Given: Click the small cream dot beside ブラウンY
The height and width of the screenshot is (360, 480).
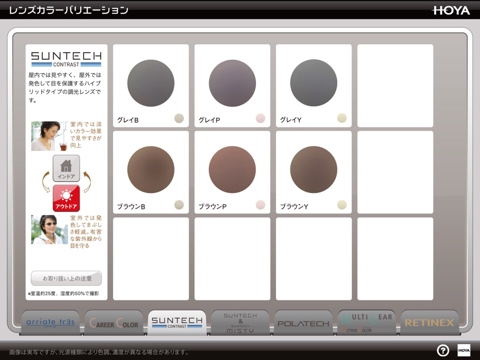Looking at the screenshot, I should (342, 205).
